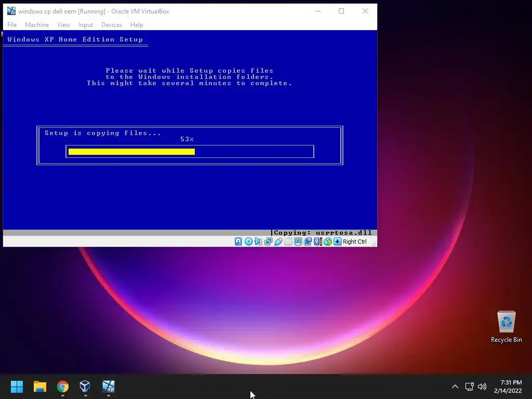This screenshot has height=399, width=532.
Task: Open the volume tray icon
Action: tap(482, 387)
